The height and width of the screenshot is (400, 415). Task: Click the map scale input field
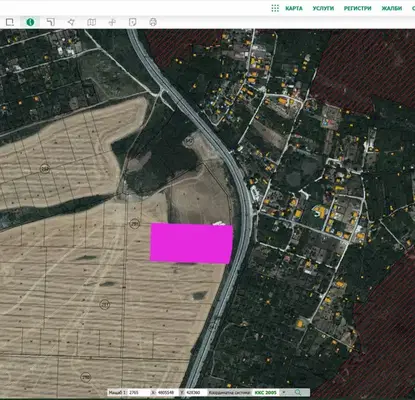[x=138, y=393]
